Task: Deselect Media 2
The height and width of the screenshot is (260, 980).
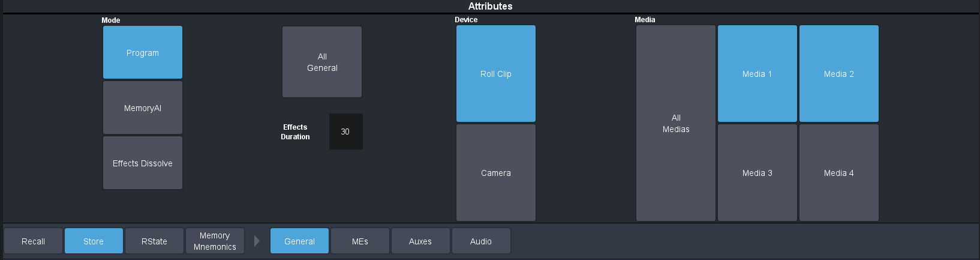Action: (838, 73)
